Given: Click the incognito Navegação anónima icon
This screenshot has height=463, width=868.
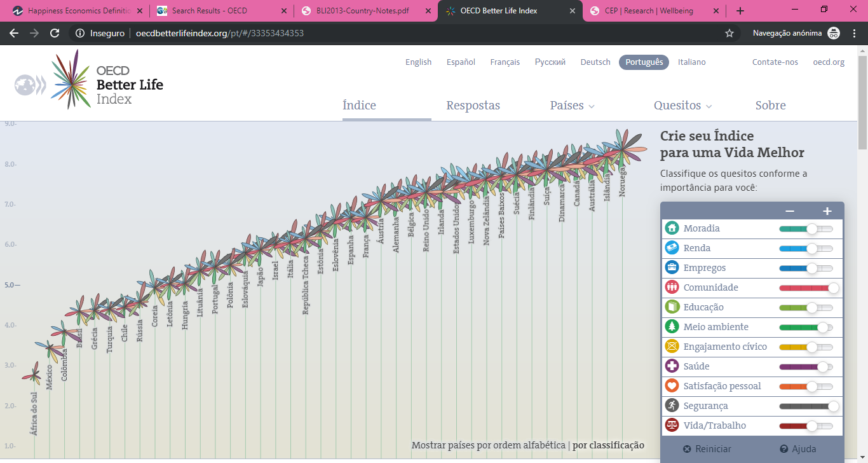Looking at the screenshot, I should [x=834, y=33].
